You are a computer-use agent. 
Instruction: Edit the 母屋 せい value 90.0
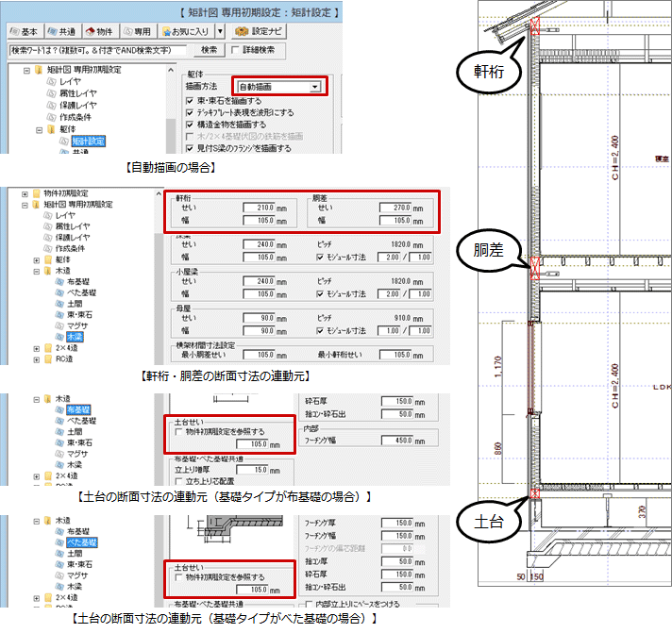[259, 318]
